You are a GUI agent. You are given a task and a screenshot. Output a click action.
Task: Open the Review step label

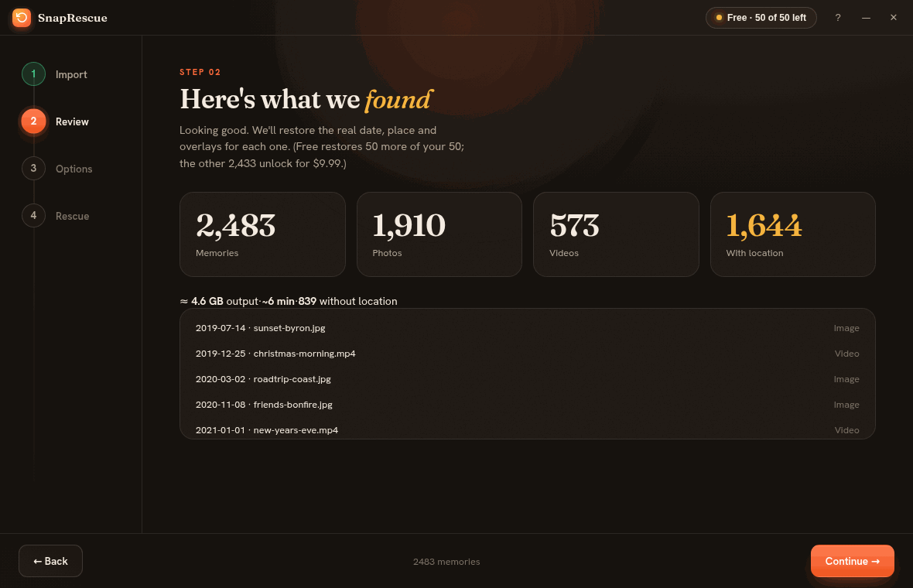(x=72, y=121)
